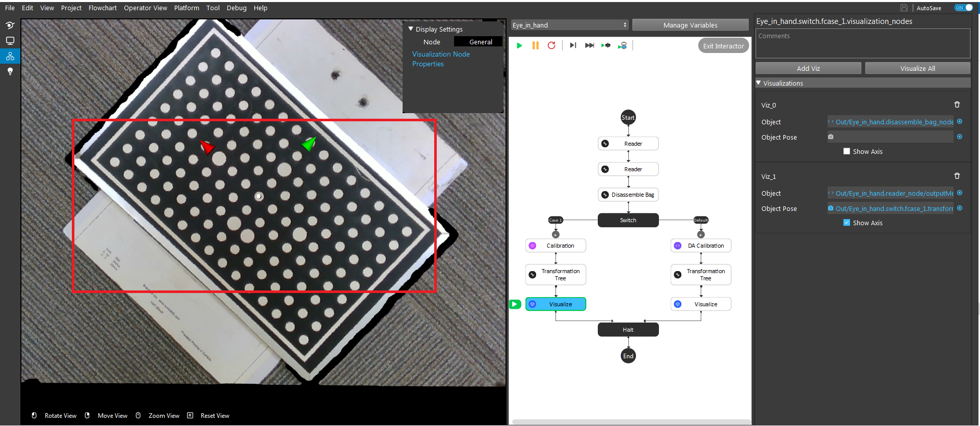Uncheck Show Axis checkbox under Viz_1
The image size is (980, 426).
(847, 223)
